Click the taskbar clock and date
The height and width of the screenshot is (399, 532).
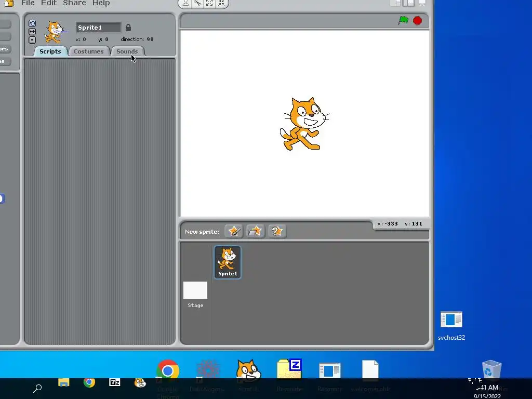point(487,392)
